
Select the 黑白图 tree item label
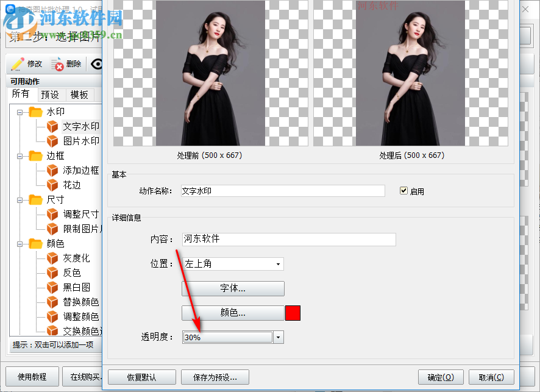76,287
